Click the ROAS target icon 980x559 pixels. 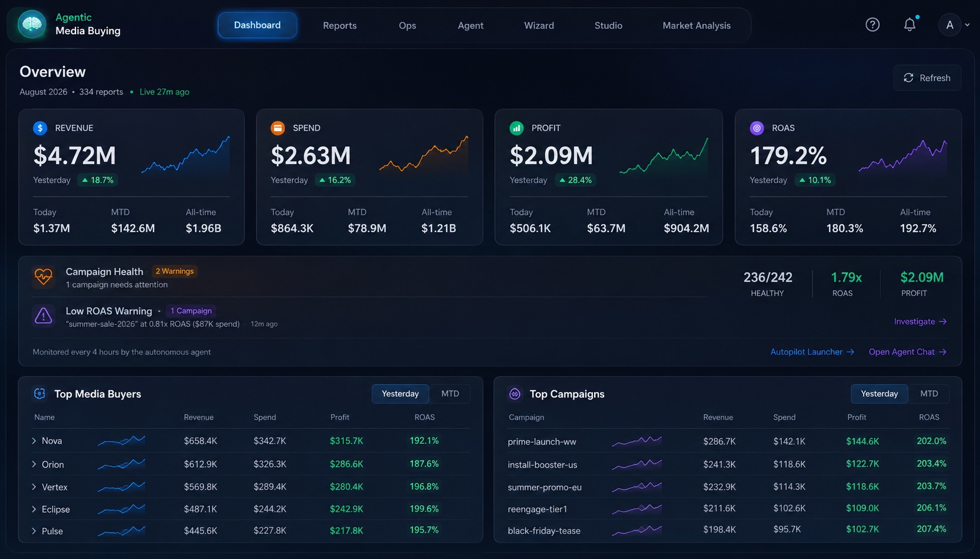[757, 128]
